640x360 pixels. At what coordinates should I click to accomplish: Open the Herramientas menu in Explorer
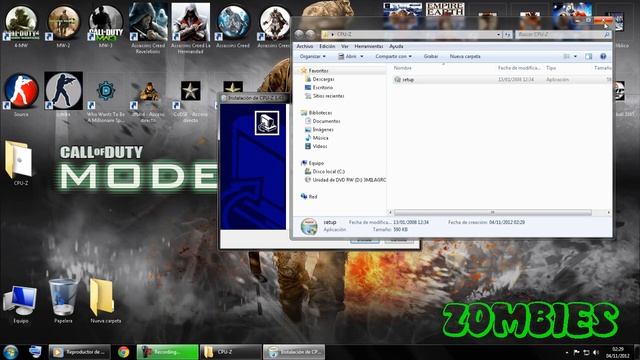click(x=369, y=47)
